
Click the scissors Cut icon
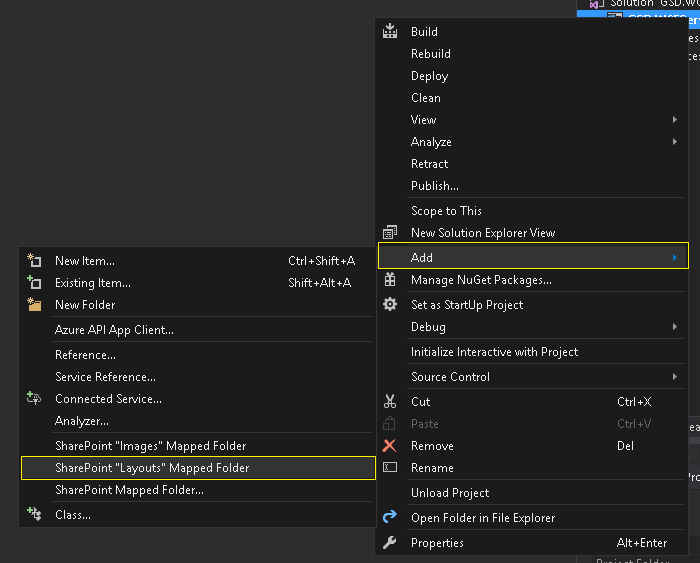(x=390, y=402)
